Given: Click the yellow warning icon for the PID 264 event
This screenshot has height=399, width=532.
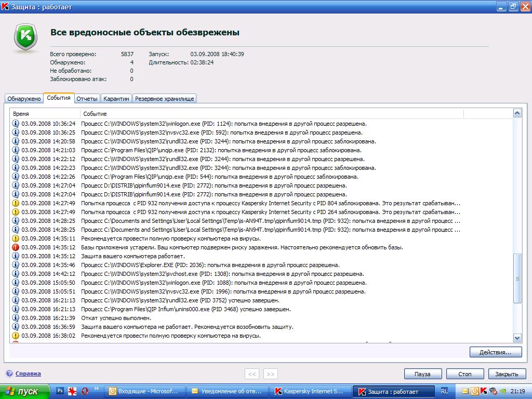Looking at the screenshot, I should pyautogui.click(x=15, y=212).
